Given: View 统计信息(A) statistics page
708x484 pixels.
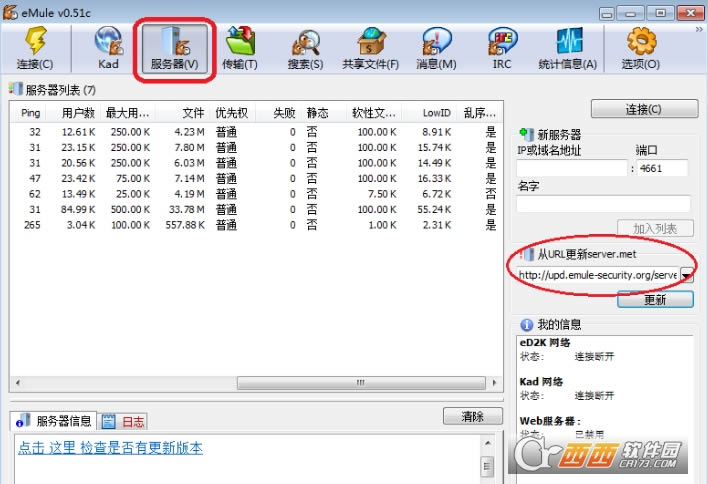Looking at the screenshot, I should click(x=568, y=48).
